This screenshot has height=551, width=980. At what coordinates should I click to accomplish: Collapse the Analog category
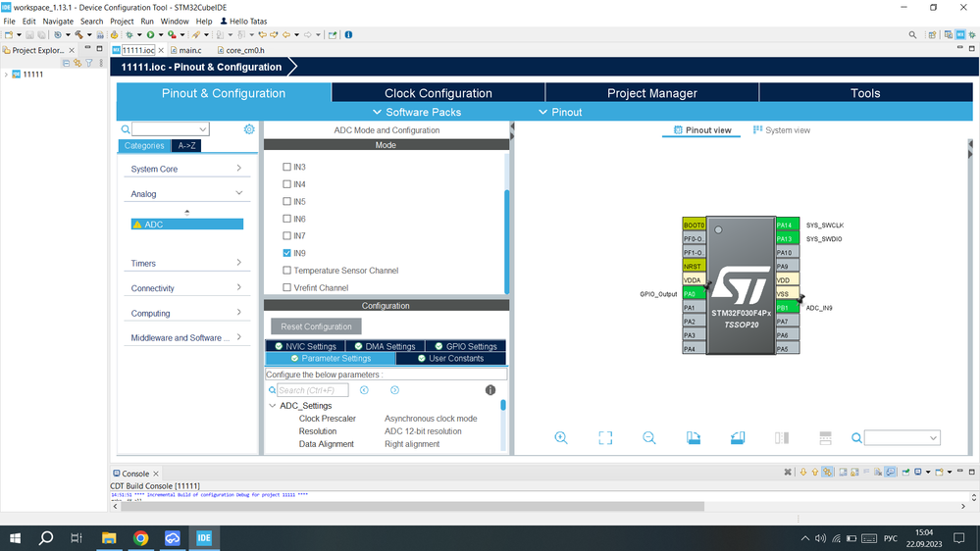coord(186,194)
